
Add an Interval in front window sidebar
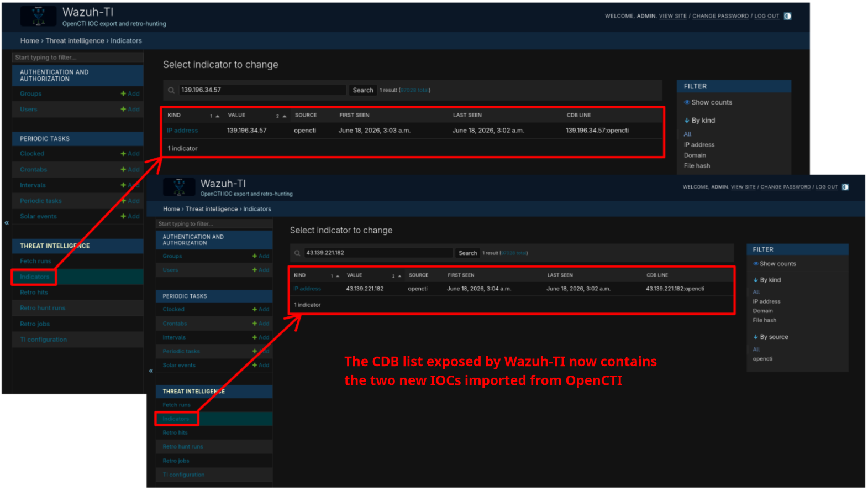tap(261, 337)
